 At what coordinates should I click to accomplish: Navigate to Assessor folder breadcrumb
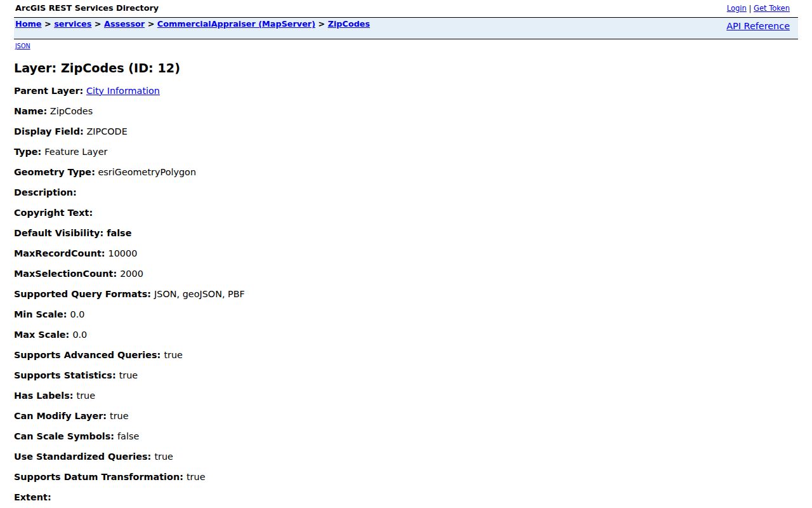124,24
